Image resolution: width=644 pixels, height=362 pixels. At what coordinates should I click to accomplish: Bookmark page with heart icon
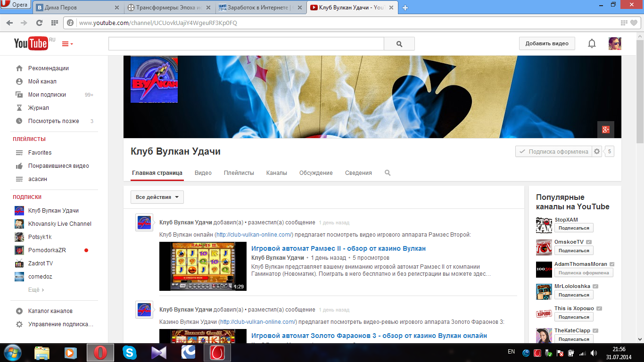point(634,23)
